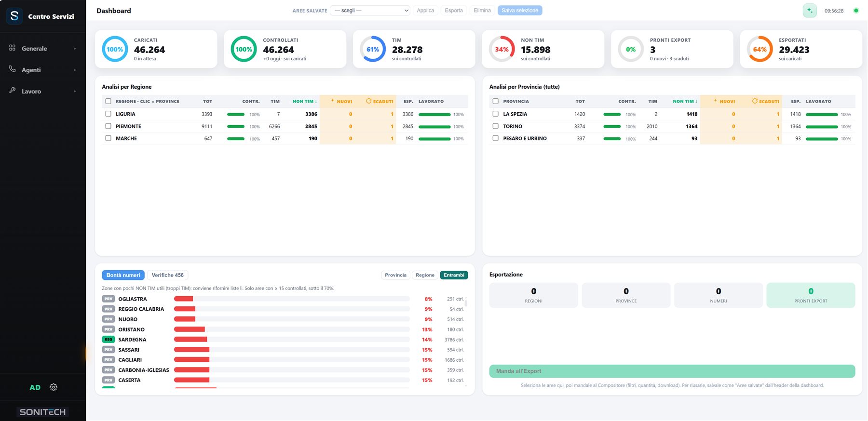Image resolution: width=868 pixels, height=421 pixels.
Task: Click the AD user initials badge
Action: tap(35, 387)
